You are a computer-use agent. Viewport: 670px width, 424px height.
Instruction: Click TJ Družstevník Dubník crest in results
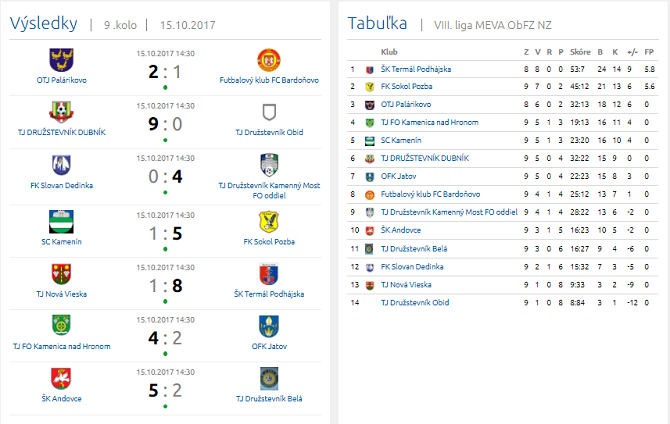[x=61, y=112]
